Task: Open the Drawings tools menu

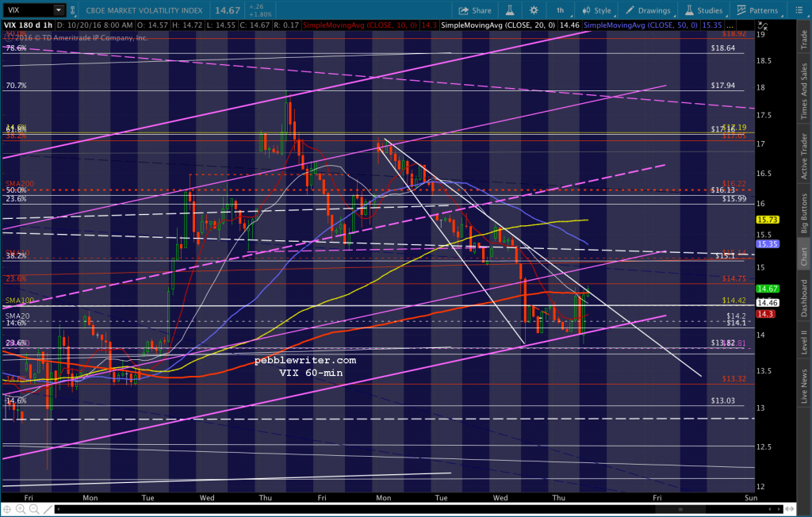Action: tap(648, 10)
